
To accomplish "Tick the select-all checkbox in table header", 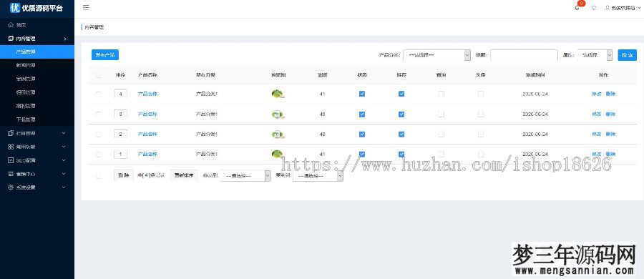I will click(x=98, y=75).
